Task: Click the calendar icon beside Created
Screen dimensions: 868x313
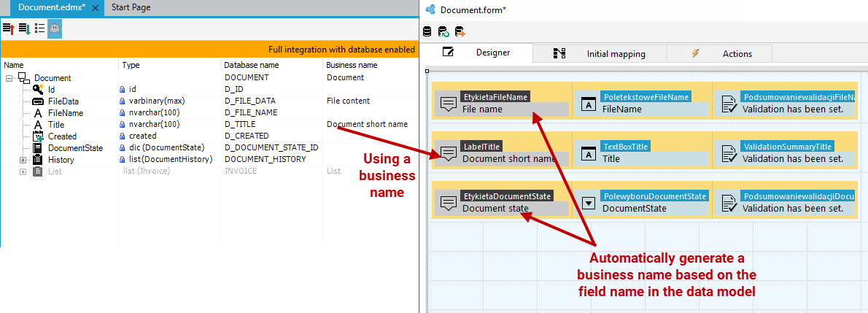Action: pos(38,136)
